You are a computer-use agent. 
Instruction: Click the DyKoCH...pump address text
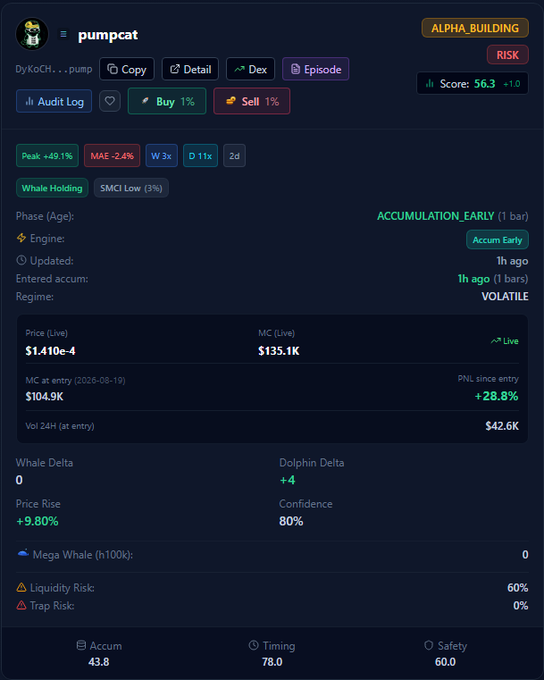(54, 69)
